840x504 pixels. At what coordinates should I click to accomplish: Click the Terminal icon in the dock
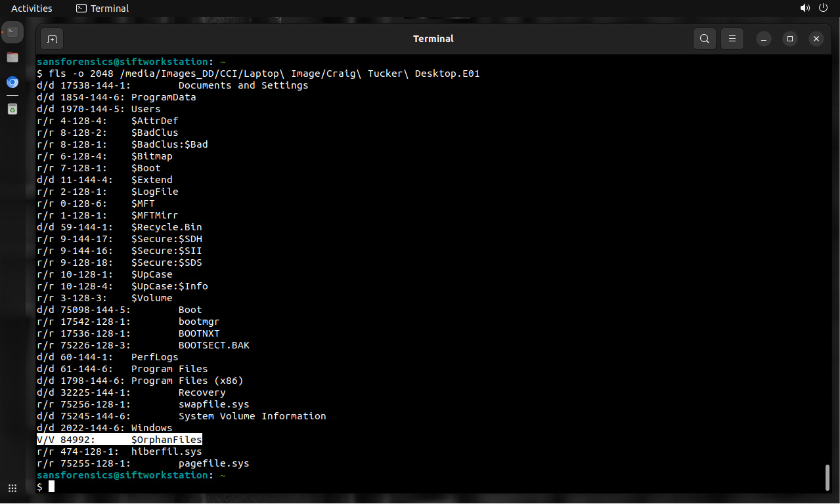(12, 31)
